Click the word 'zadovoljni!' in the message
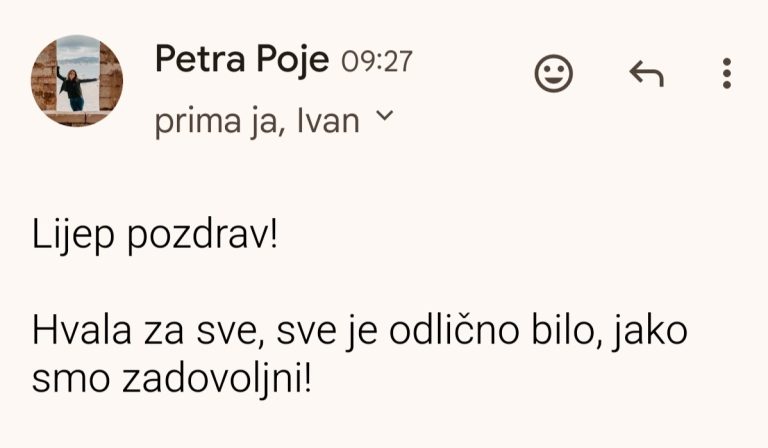The height and width of the screenshot is (448, 768). 216,379
